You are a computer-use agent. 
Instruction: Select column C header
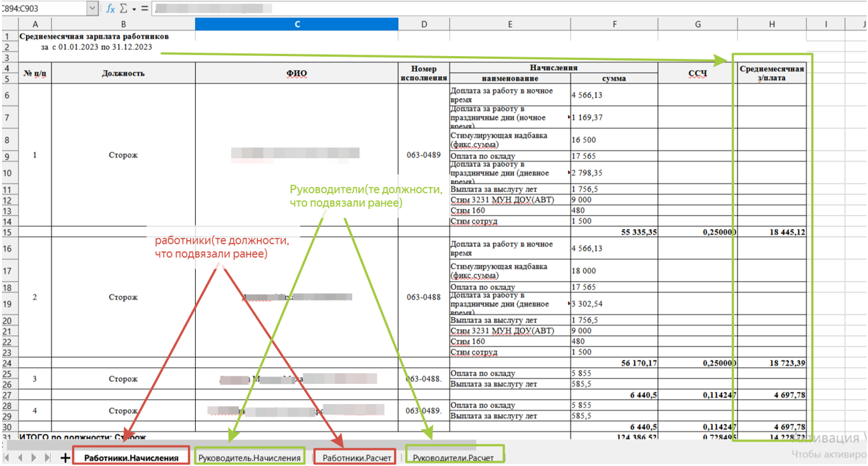click(296, 24)
